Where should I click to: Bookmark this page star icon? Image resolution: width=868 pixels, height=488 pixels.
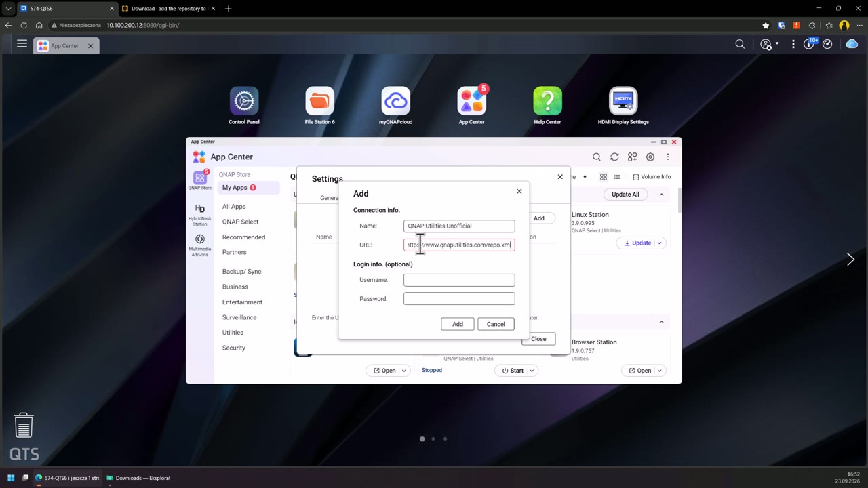[x=766, y=25]
